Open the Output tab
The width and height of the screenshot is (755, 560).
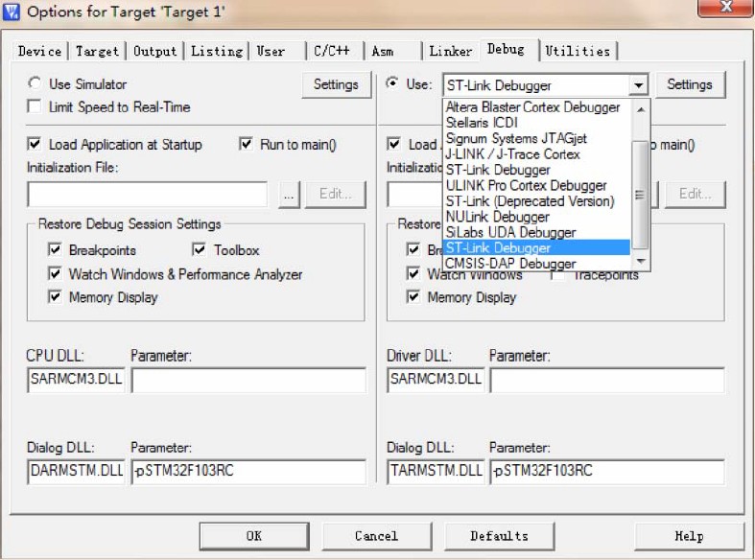pos(154,51)
